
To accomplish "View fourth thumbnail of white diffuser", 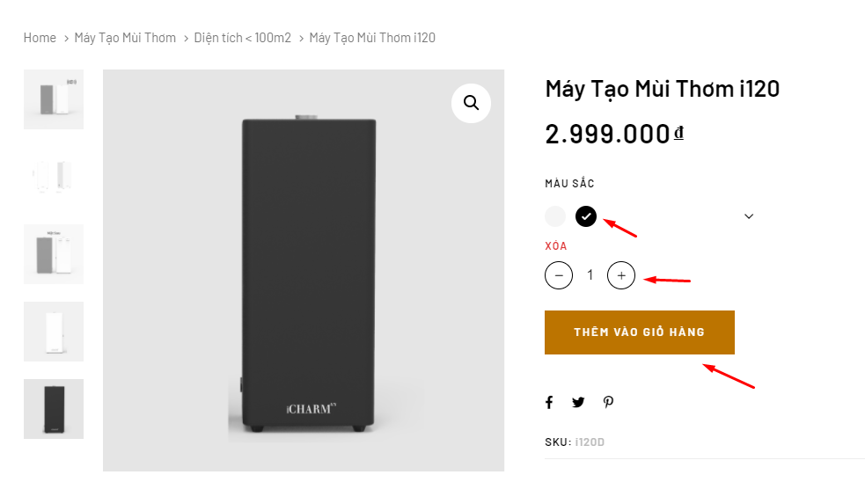I will (x=54, y=332).
